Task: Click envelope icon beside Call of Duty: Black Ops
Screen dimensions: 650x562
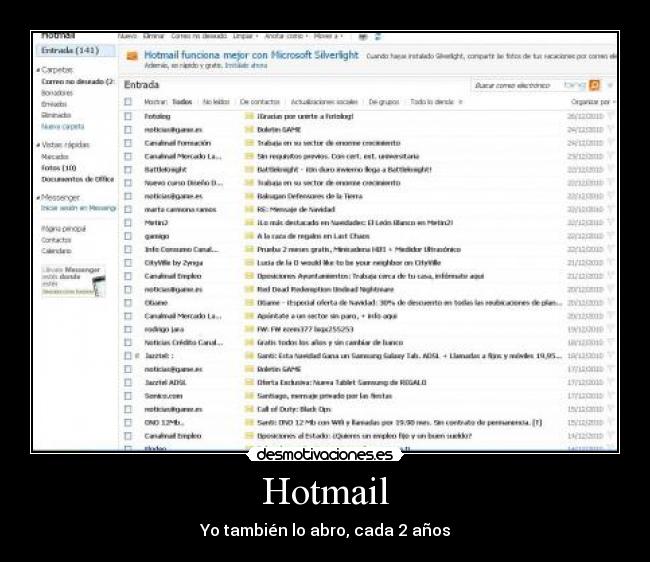Action: pyautogui.click(x=249, y=409)
